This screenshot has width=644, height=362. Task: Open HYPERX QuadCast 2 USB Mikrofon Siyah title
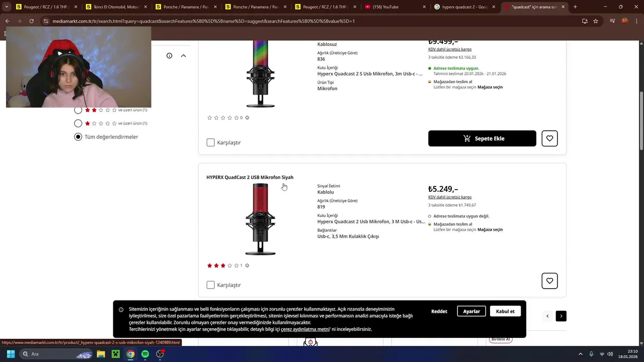(250, 177)
